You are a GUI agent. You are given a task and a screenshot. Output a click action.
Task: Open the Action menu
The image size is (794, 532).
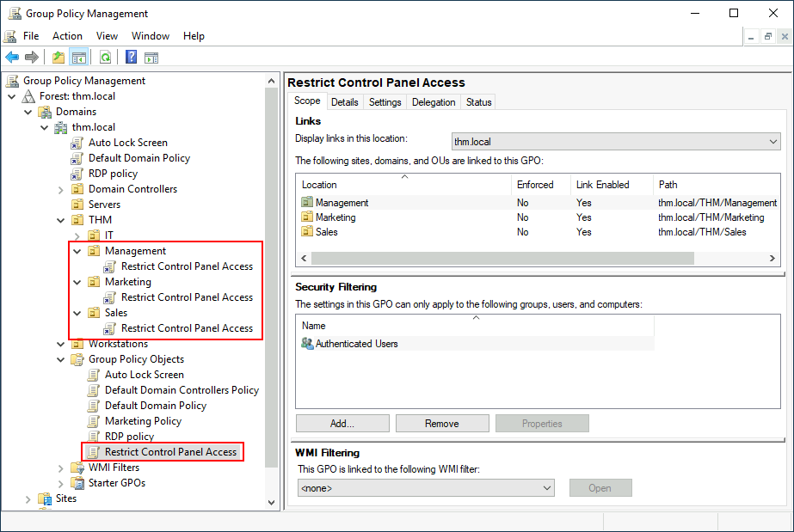pyautogui.click(x=67, y=35)
